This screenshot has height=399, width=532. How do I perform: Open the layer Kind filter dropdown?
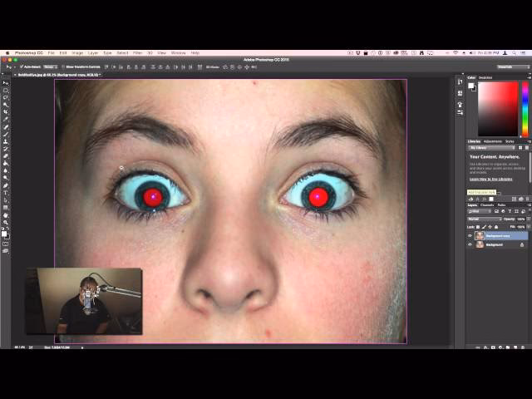click(x=480, y=211)
